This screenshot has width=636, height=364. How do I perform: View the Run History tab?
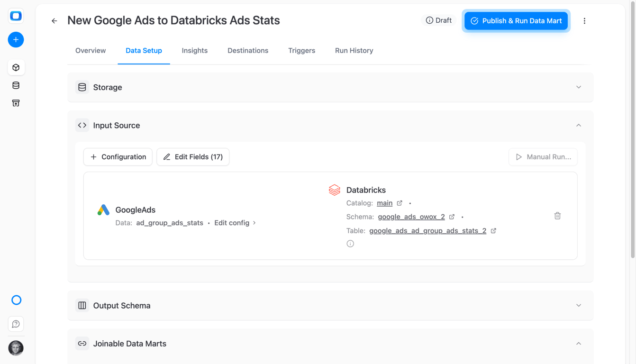point(354,51)
